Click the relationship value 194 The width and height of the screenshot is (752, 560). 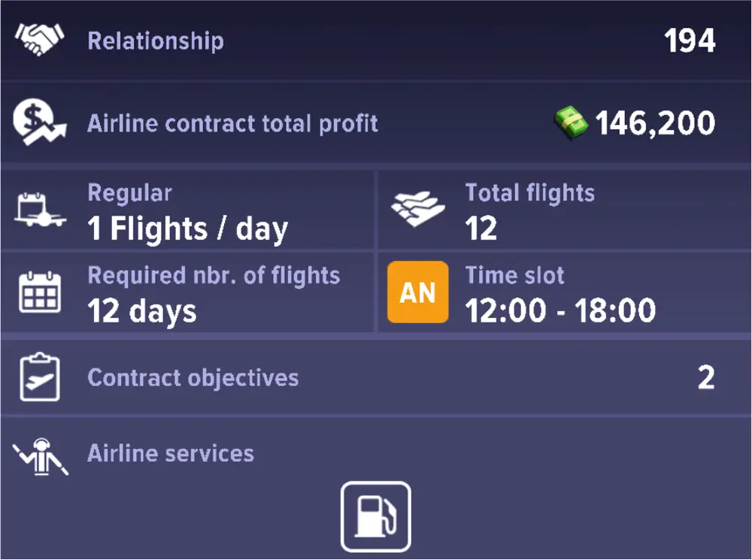(690, 41)
